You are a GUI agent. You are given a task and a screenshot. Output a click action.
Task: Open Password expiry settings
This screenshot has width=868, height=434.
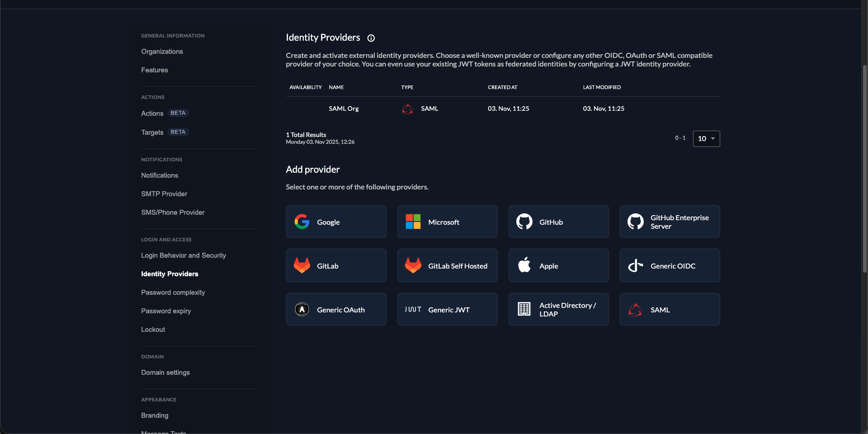(166, 311)
